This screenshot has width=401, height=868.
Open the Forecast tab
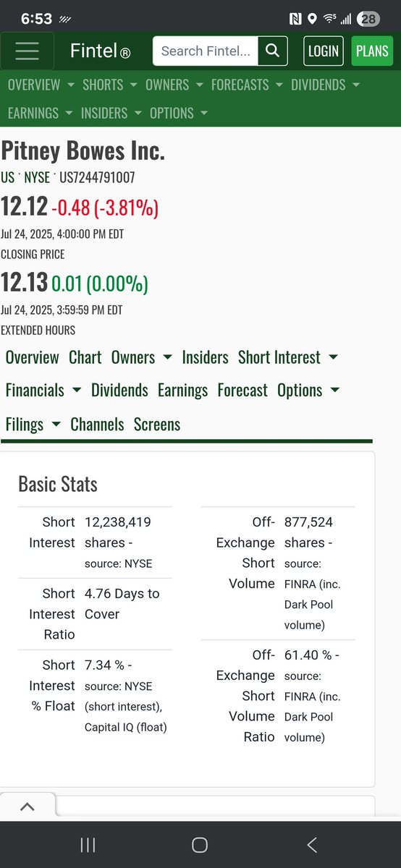[242, 390]
